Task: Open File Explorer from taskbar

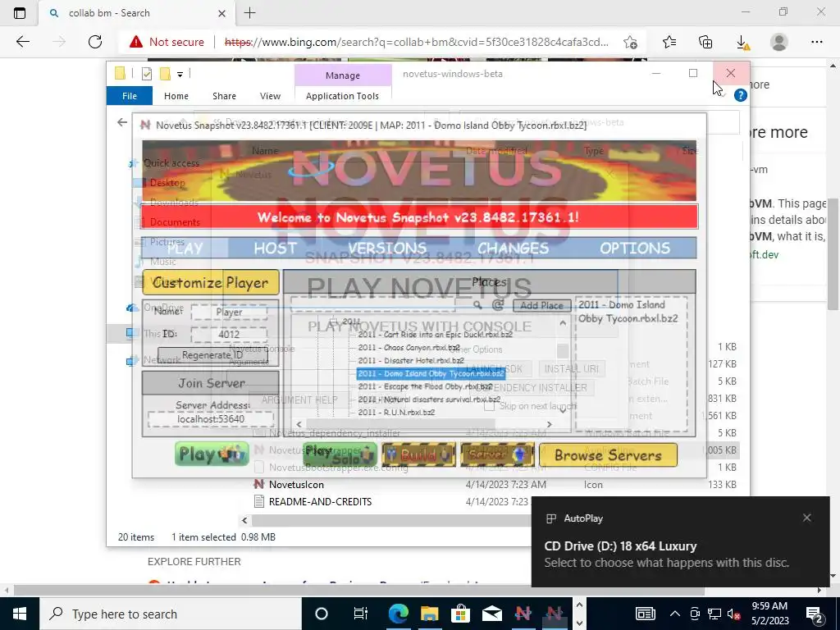Action: (429, 614)
